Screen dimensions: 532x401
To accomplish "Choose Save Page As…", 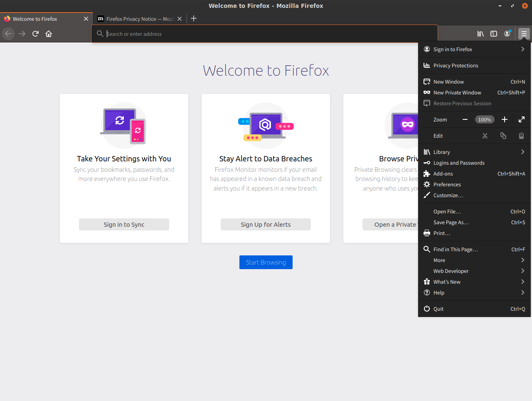I will click(474, 222).
